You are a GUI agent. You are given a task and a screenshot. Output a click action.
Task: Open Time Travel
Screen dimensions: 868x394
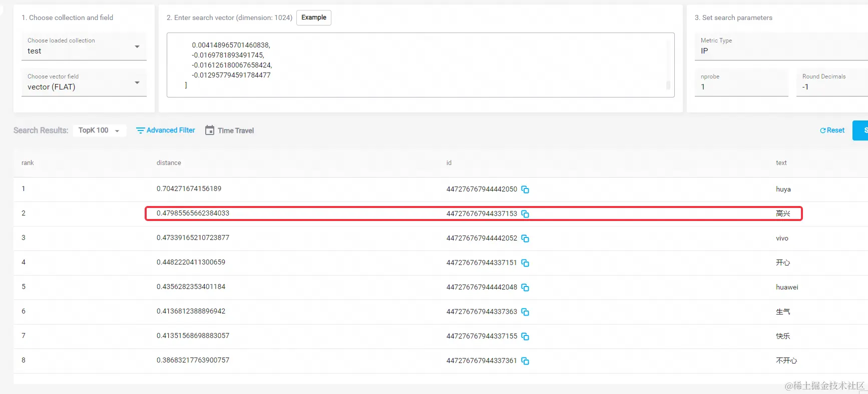(x=230, y=130)
